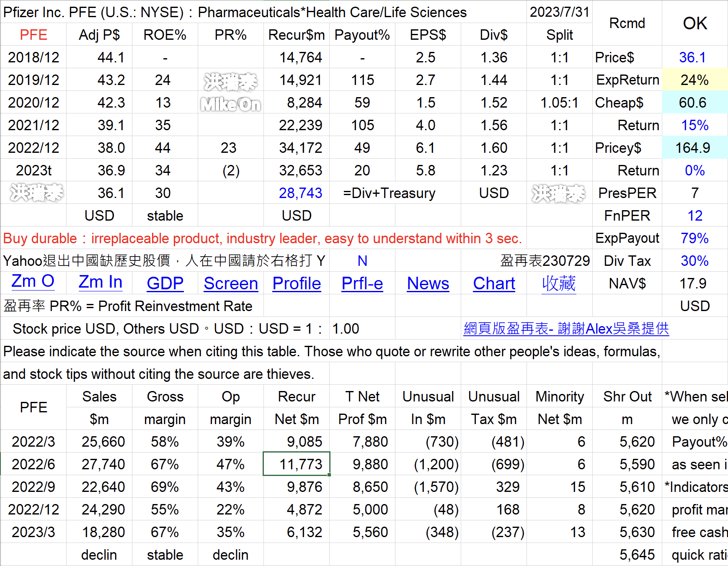Select the 2021/12 row label
Viewport: 728px width, 566px height.
click(x=34, y=125)
